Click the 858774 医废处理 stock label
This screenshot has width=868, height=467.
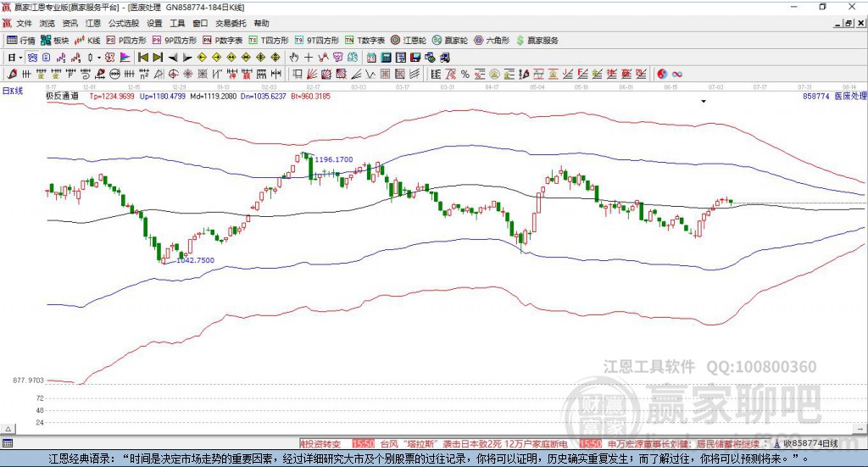[834, 97]
